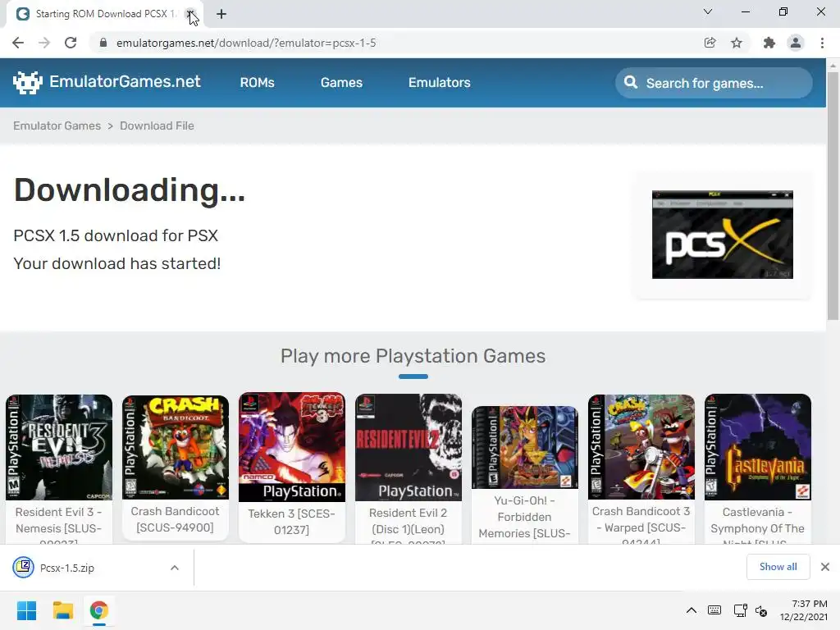The width and height of the screenshot is (840, 630).
Task: Expand options chevron for Pcsx-1.5.zip
Action: point(175,568)
